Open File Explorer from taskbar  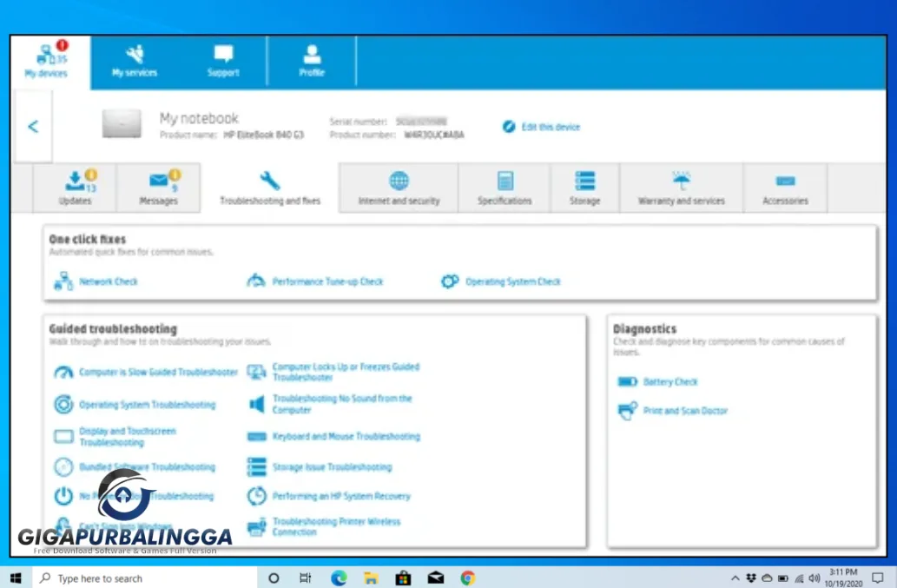[371, 578]
